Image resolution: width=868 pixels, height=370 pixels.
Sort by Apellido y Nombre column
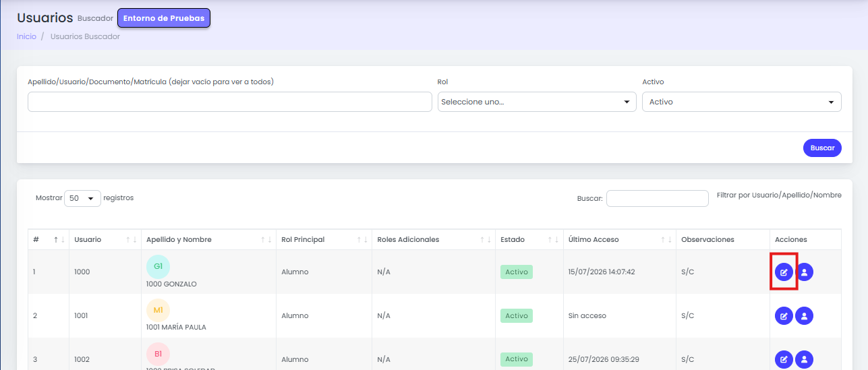pos(208,239)
